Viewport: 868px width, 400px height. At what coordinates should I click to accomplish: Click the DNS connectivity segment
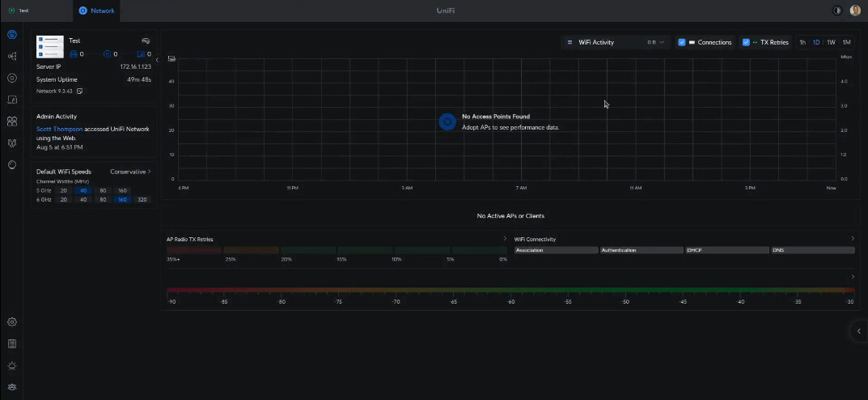click(x=813, y=250)
